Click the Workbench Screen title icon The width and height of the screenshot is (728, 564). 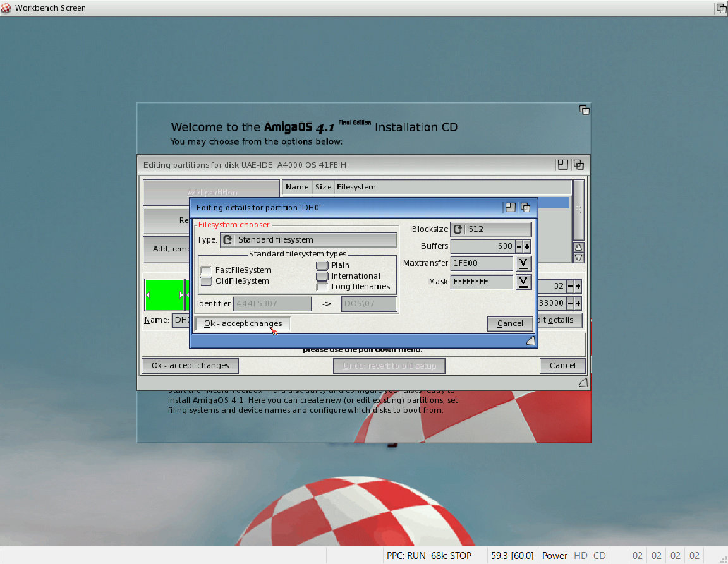6,8
